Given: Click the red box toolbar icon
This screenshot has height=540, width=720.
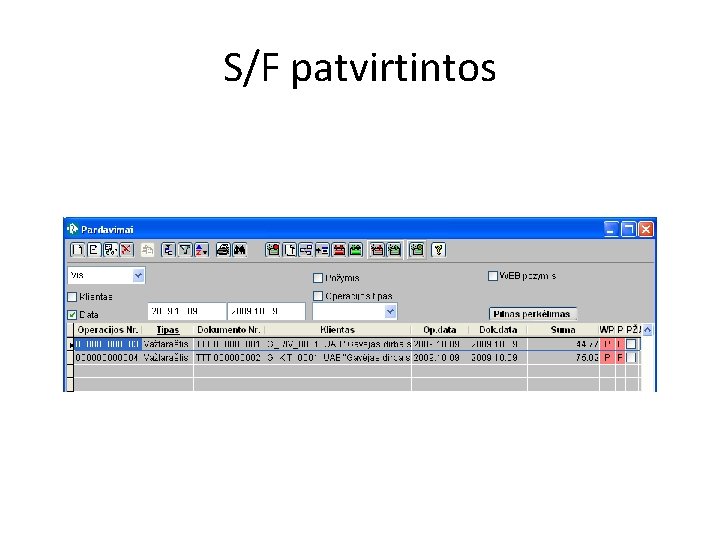Looking at the screenshot, I should coord(339,250).
